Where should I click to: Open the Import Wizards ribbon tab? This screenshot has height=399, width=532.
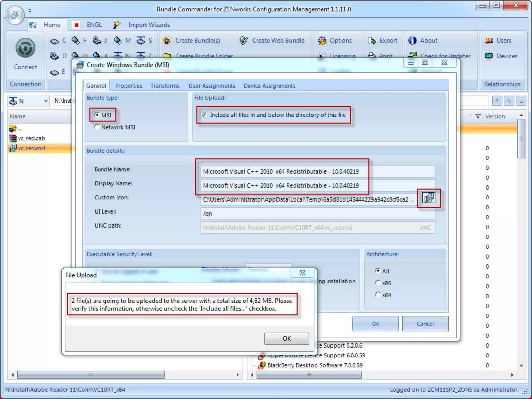point(149,25)
